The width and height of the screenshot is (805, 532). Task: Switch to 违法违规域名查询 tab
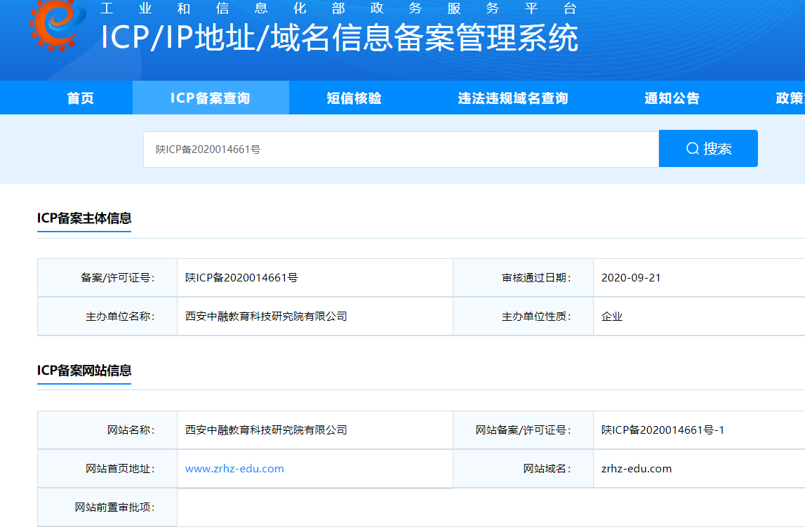[x=512, y=98]
